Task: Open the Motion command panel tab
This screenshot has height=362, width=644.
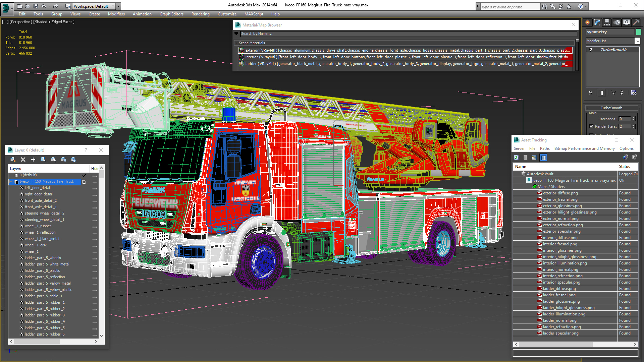Action: [617, 22]
